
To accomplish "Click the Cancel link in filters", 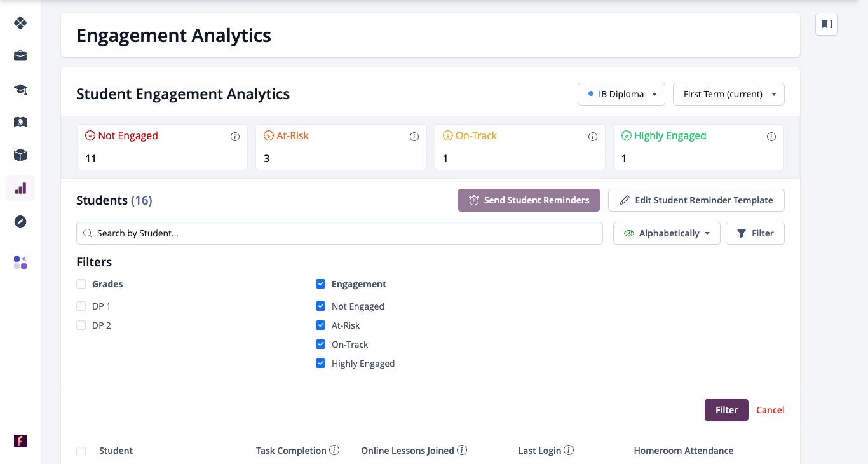I will [770, 410].
